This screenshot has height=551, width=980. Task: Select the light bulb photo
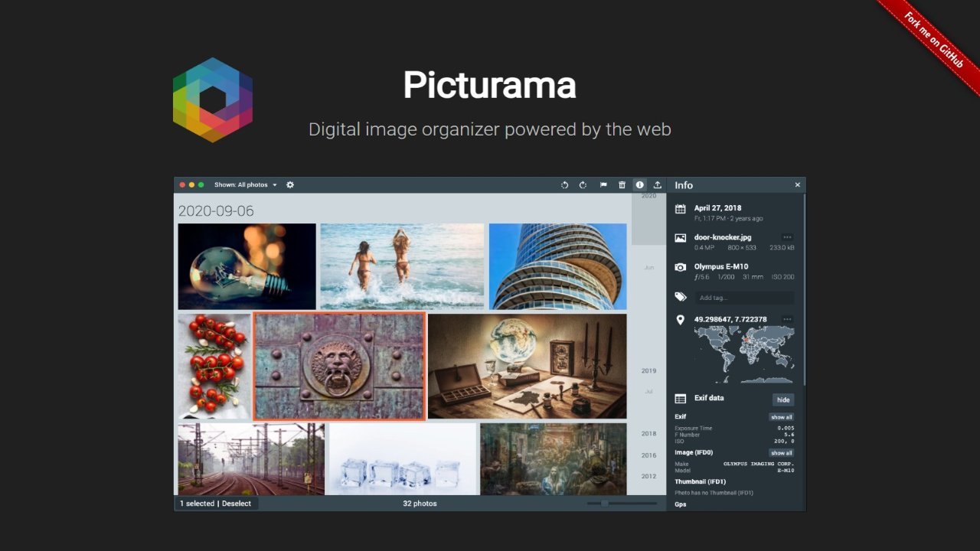247,266
